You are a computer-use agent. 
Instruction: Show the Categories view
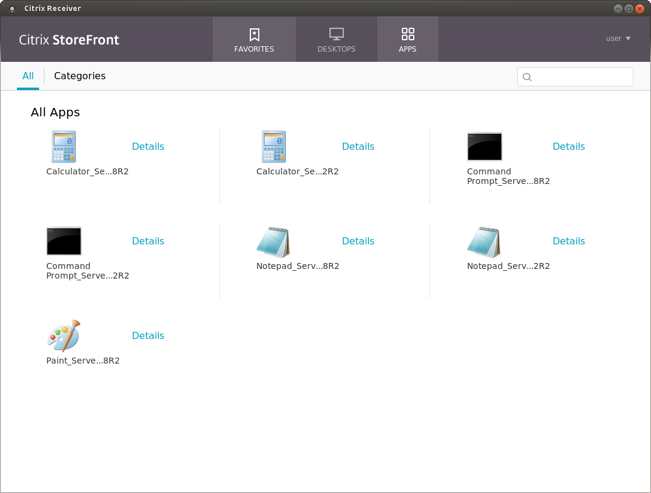coord(79,76)
